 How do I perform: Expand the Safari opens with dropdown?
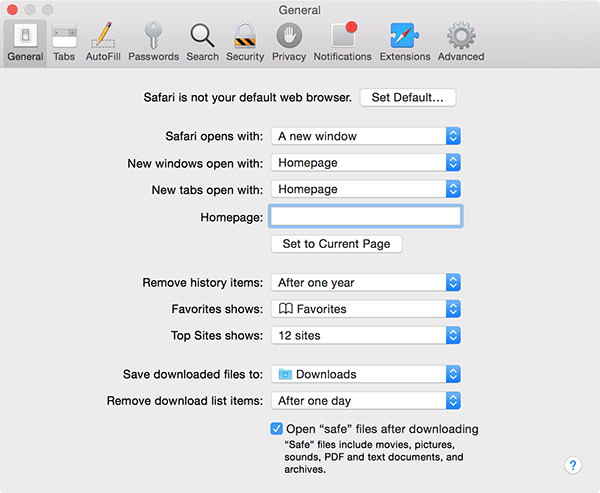click(x=365, y=136)
